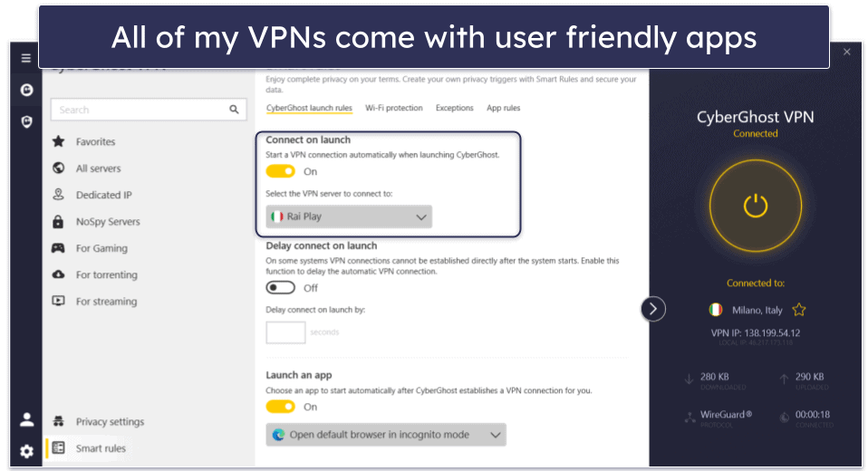The width and height of the screenshot is (868, 471).
Task: Switch to Wi-Fi protection tab
Action: 393,108
